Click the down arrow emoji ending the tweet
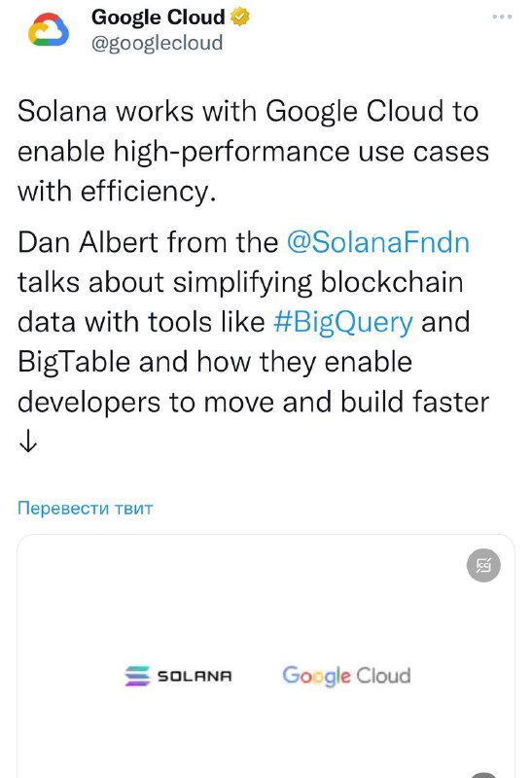 pyautogui.click(x=28, y=441)
